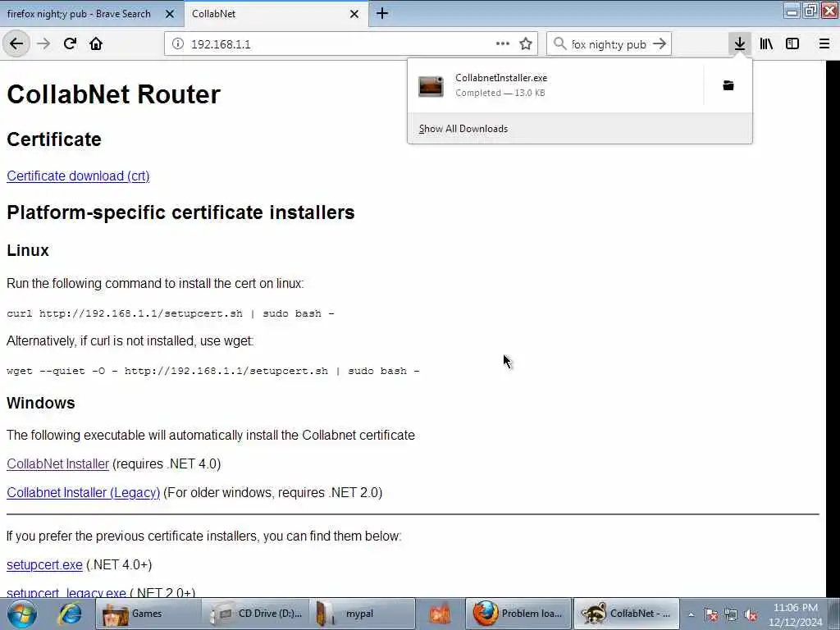Show All Downloads
The height and width of the screenshot is (630, 840).
click(463, 129)
